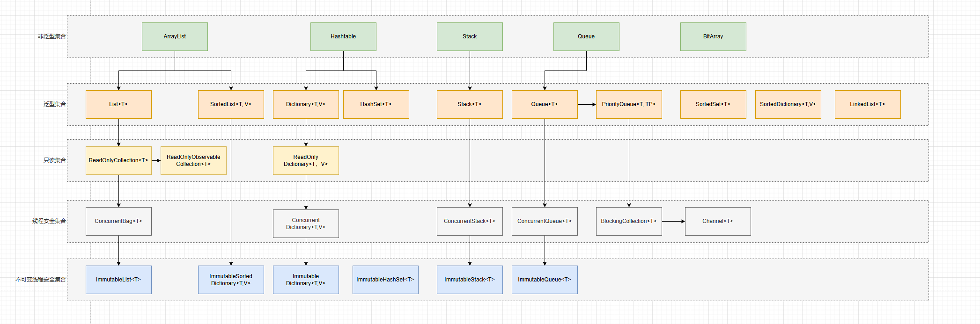Image resolution: width=980 pixels, height=324 pixels.
Task: Select the Queue<T> node
Action: [x=545, y=104]
